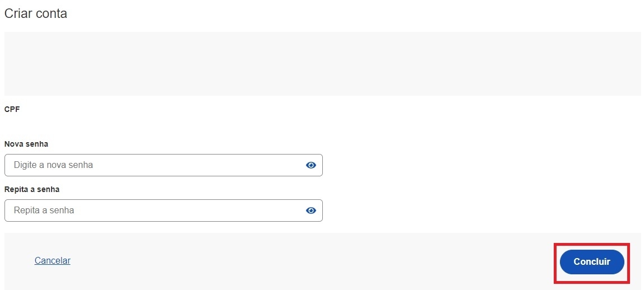The image size is (644, 290).
Task: Cancel account creation via Cancelar
Action: pos(53,260)
